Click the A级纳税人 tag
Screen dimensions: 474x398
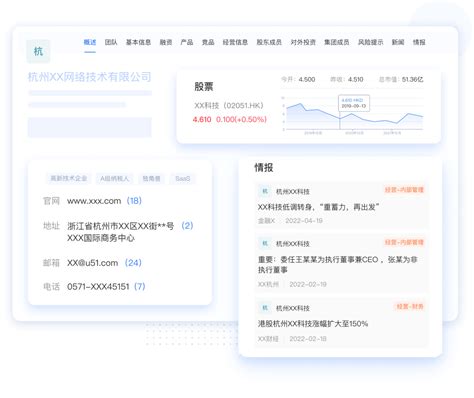click(x=114, y=179)
